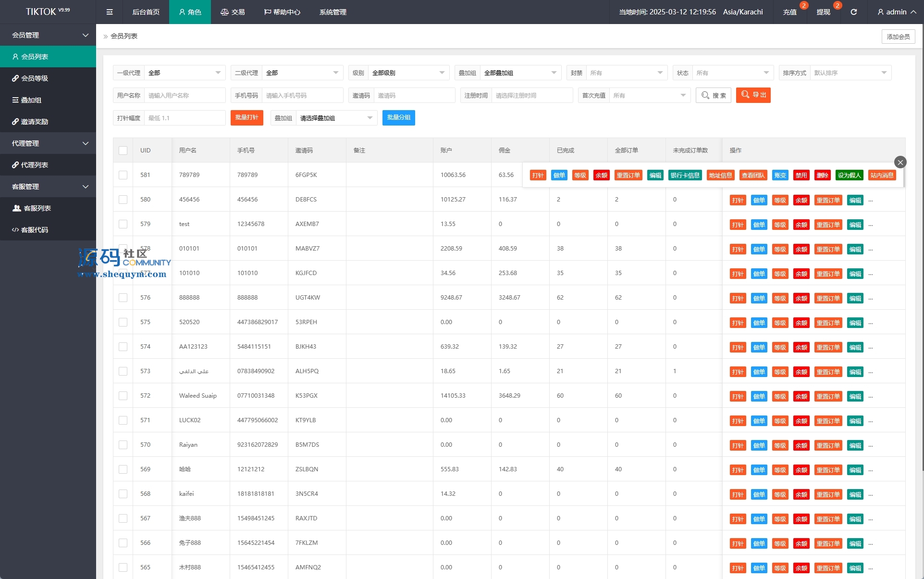
Task: Click the orange 导出 export button
Action: (x=753, y=95)
